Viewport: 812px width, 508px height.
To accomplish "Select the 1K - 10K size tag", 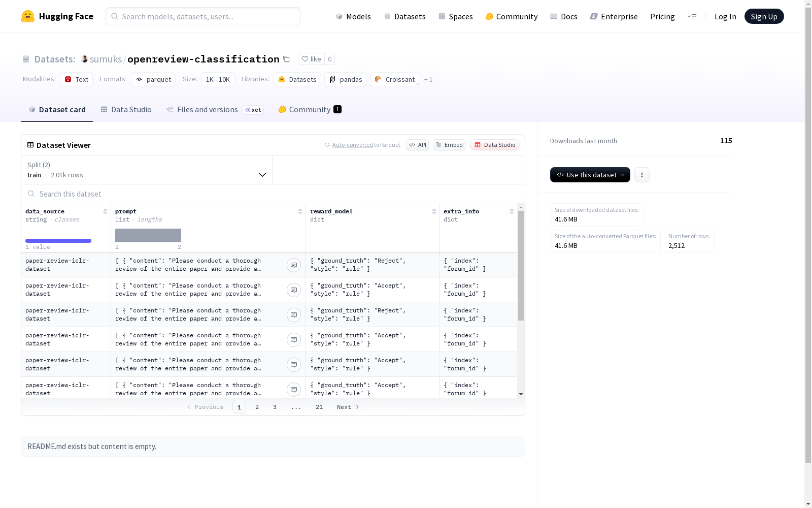I will 218,79.
